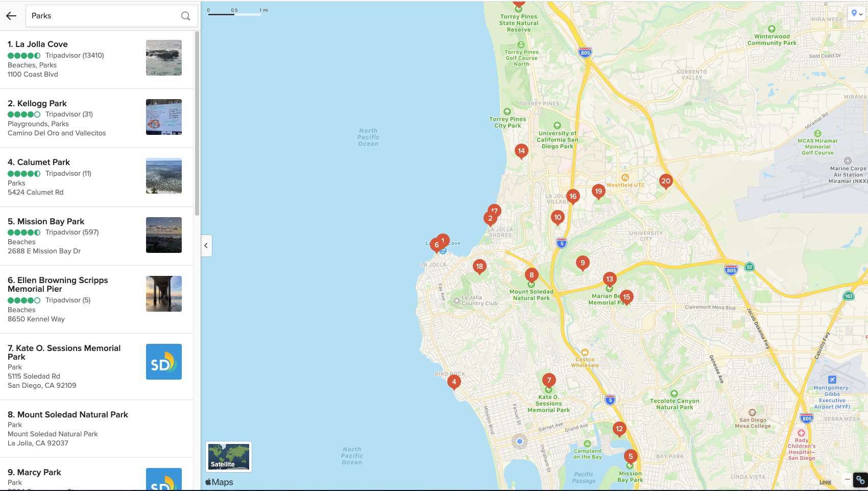Collapse the results sidebar with the chevron
This screenshot has width=868, height=491.
tap(206, 246)
